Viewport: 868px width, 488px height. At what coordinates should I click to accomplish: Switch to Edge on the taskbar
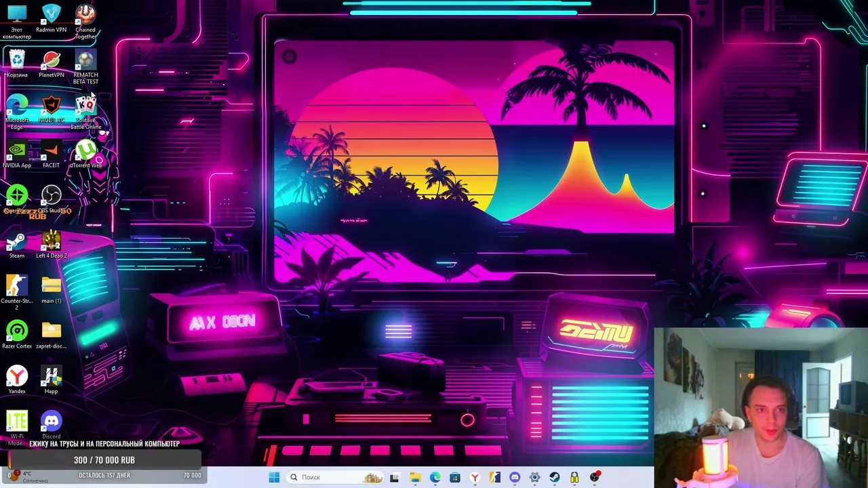point(435,477)
